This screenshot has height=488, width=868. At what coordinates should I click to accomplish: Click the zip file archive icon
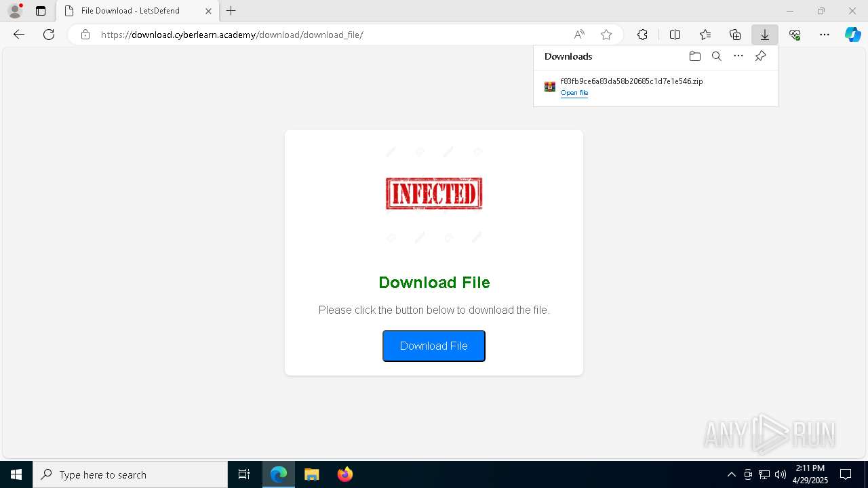tap(550, 87)
